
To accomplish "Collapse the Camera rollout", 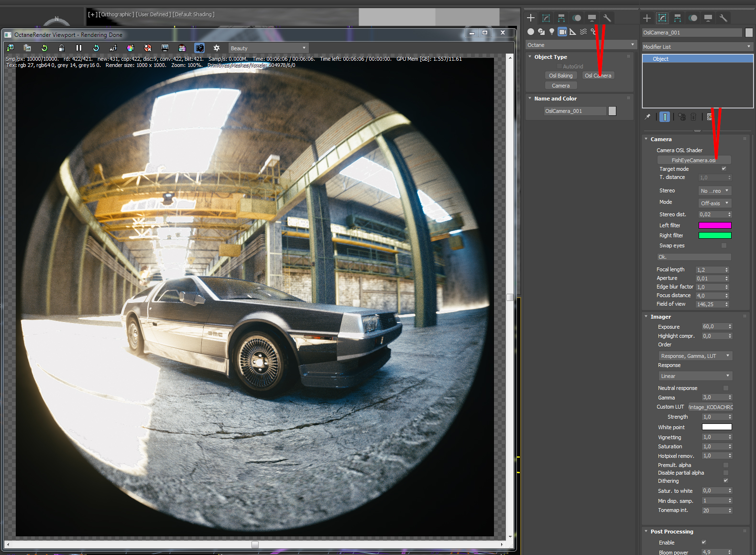I will point(646,139).
